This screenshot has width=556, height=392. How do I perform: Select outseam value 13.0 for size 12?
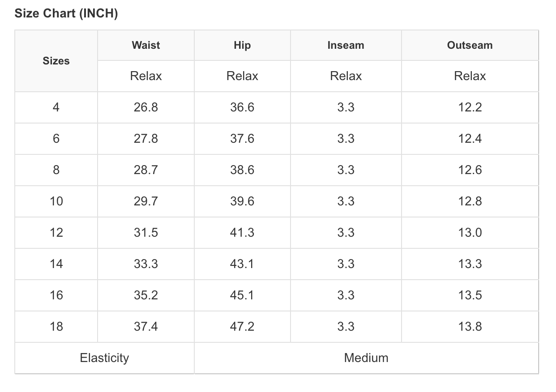click(470, 233)
